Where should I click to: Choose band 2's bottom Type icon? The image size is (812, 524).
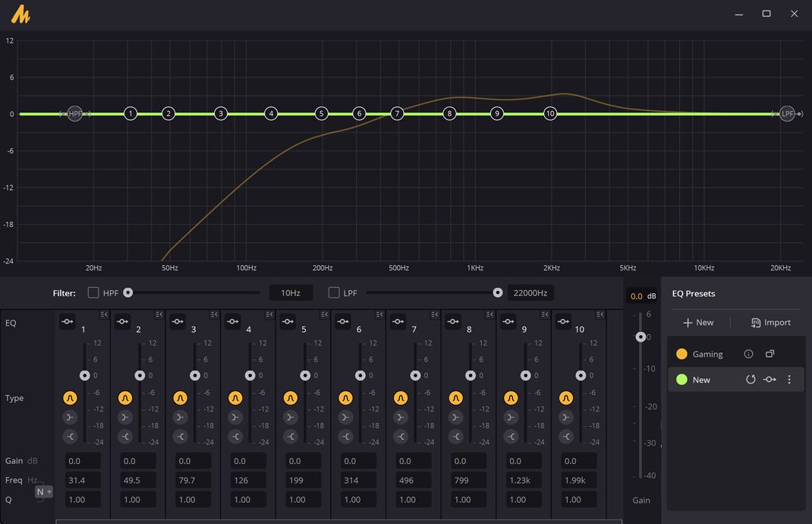(x=124, y=437)
